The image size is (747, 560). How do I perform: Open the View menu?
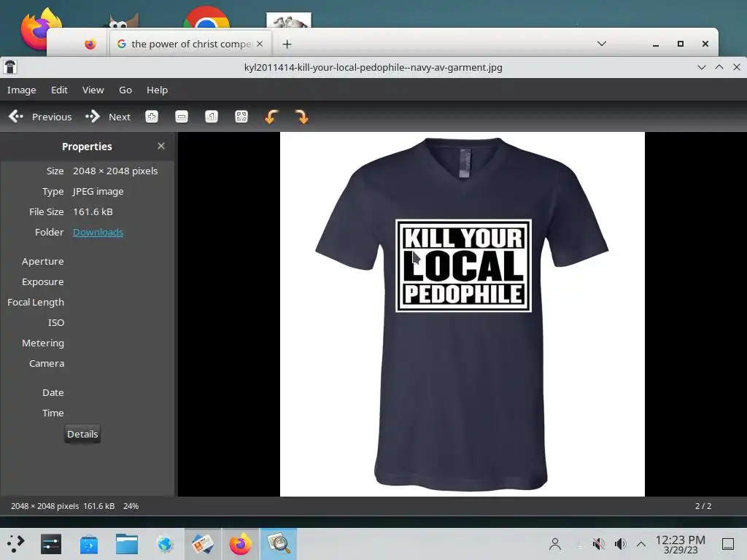tap(93, 90)
